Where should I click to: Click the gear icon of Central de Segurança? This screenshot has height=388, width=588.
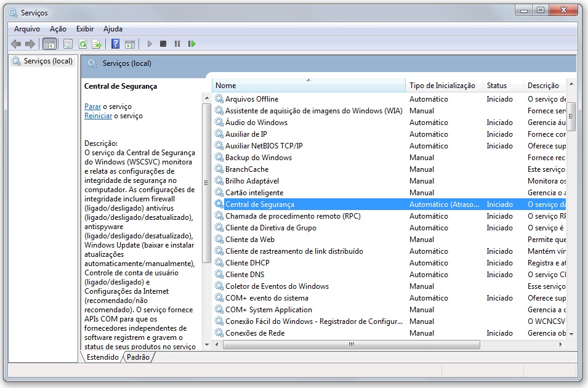click(x=219, y=204)
